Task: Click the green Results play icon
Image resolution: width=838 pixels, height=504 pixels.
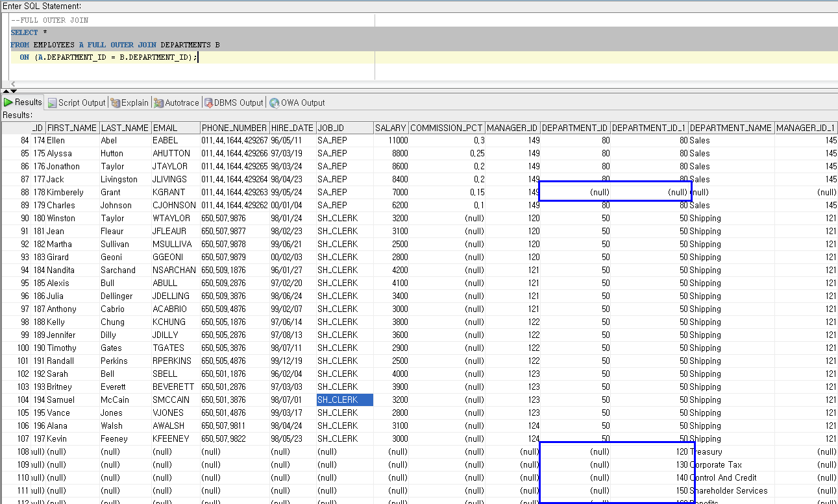Action: click(8, 102)
